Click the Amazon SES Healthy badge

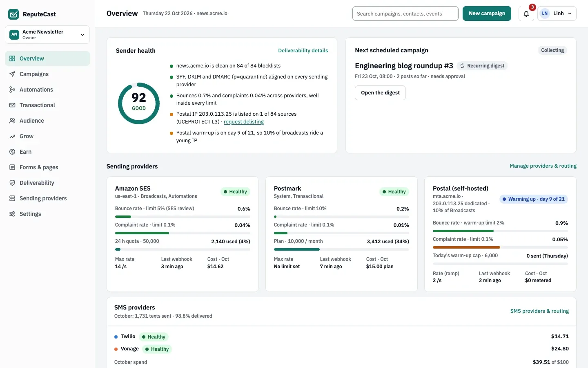tap(235, 192)
